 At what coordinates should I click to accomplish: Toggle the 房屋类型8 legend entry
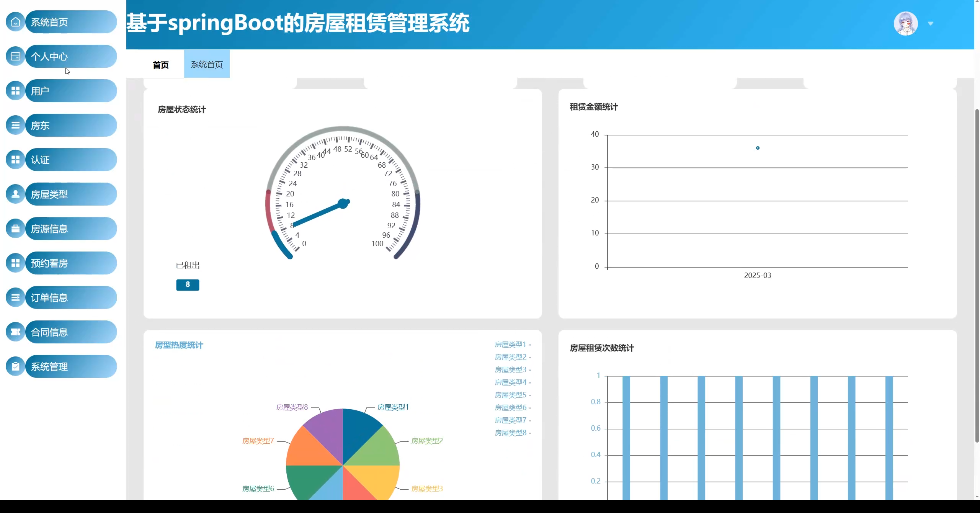pos(510,433)
